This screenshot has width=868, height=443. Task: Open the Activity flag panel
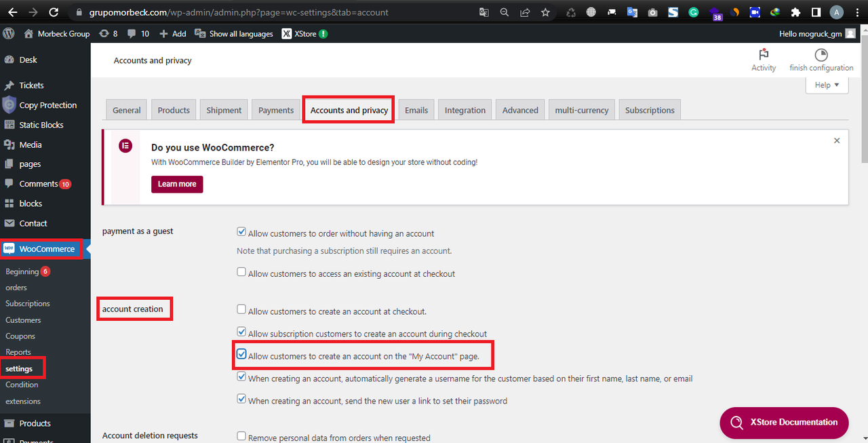tap(764, 60)
